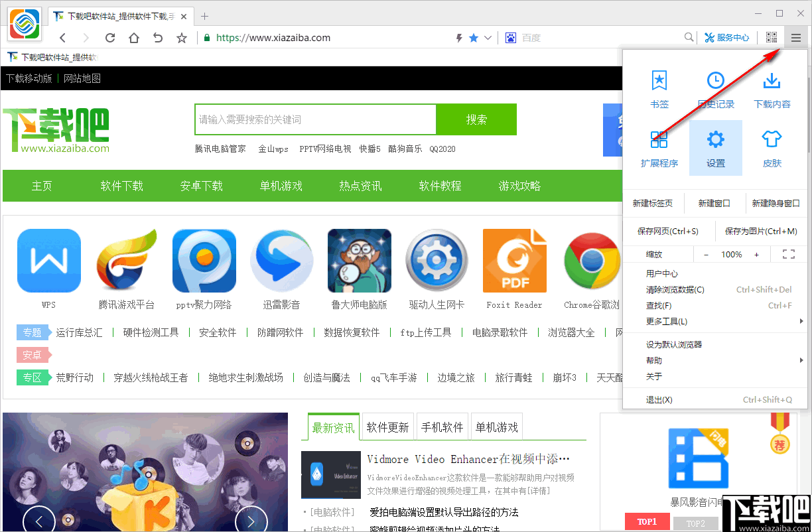Open 皮肤 (Skins) from the menu panel
812x532 pixels.
772,147
